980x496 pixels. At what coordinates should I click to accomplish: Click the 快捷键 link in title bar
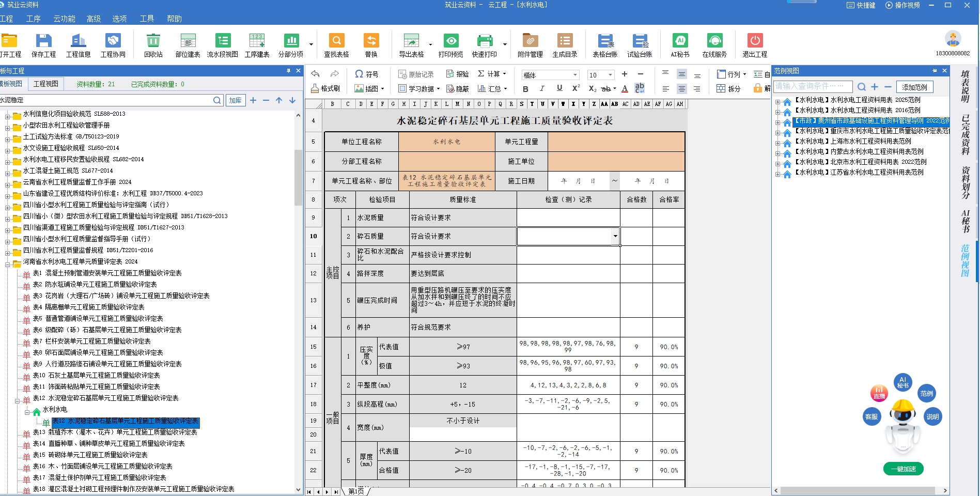point(861,5)
